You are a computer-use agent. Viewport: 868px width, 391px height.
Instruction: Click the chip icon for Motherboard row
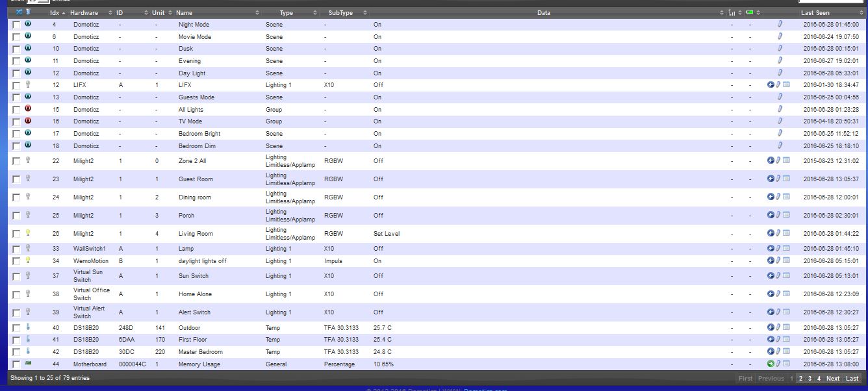(28, 363)
